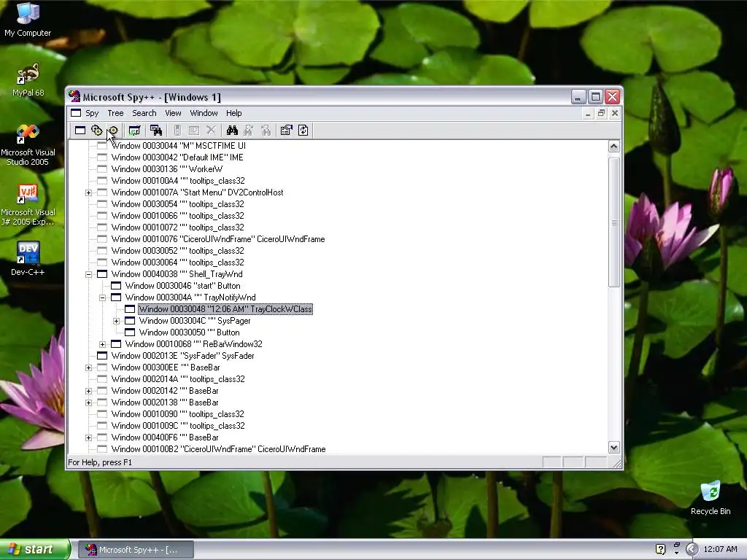
Task: Click the binoculars Find icon
Action: point(232,131)
